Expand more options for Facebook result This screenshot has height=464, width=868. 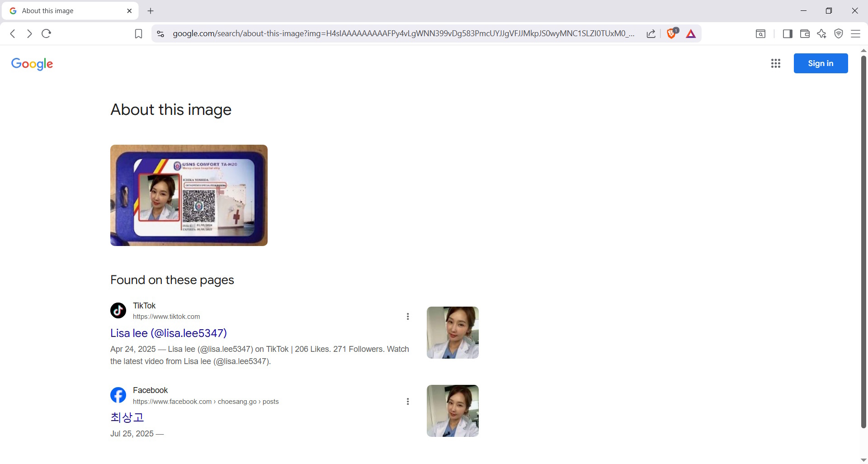(x=408, y=402)
